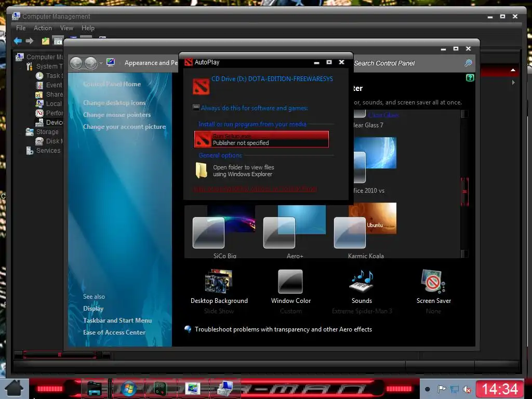Open File menu in Computer Management
Screen dimensions: 532x399
[x=21, y=28]
